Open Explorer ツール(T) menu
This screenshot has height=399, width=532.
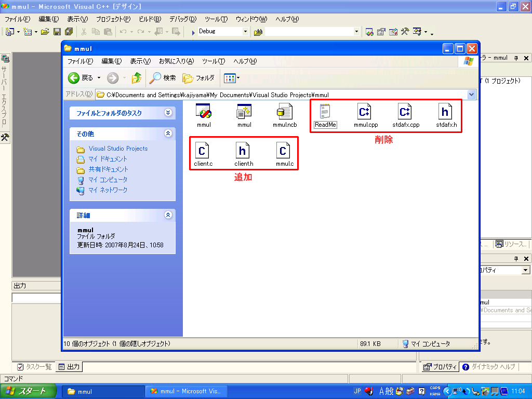tap(214, 61)
